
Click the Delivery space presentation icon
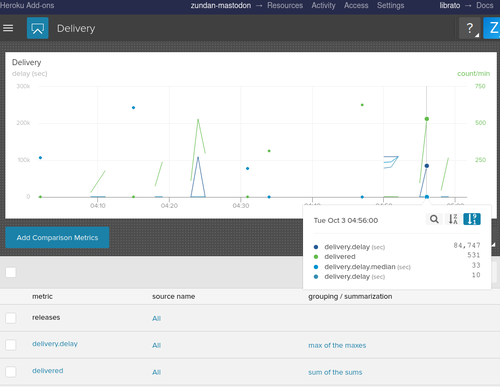coord(37,28)
